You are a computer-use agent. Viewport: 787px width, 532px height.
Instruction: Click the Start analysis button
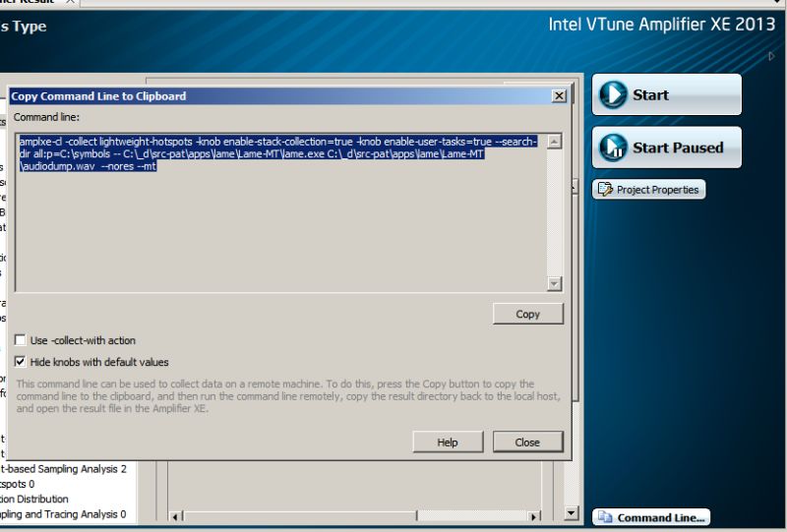tap(667, 94)
